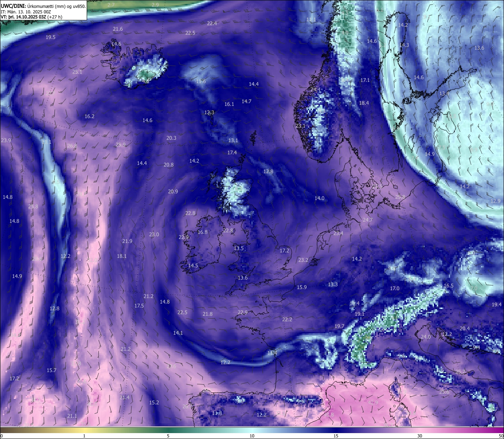The height and width of the screenshot is (439, 504).
Task: Click the colorbar label 0
Action: [2, 436]
